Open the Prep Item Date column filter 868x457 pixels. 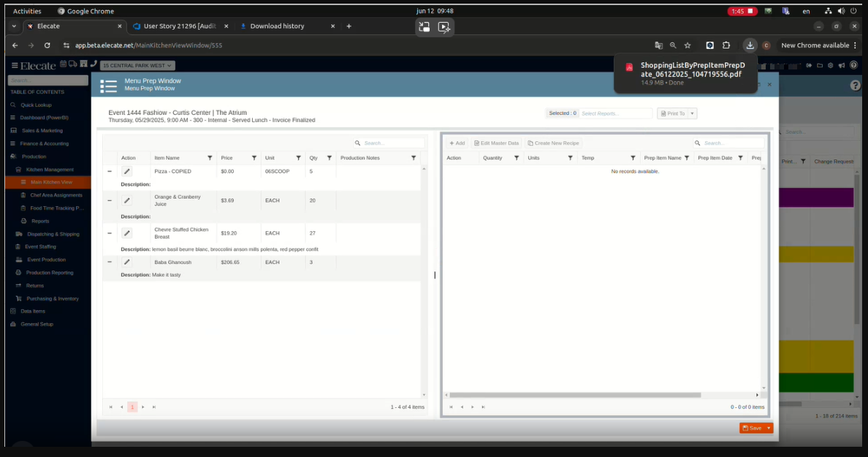740,158
